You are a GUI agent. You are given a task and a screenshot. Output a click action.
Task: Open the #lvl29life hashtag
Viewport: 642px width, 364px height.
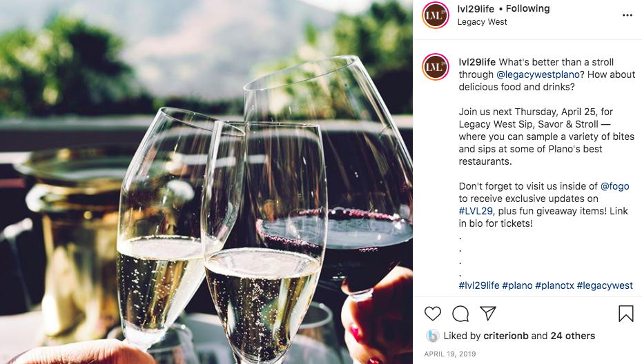coord(479,285)
